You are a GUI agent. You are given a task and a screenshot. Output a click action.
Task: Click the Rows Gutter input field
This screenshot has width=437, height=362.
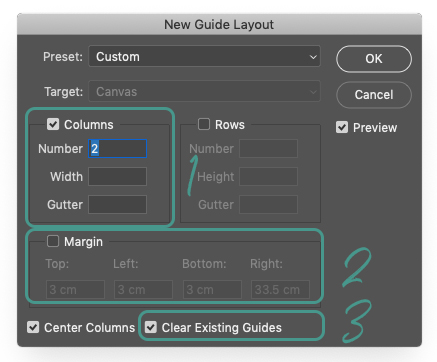(268, 205)
